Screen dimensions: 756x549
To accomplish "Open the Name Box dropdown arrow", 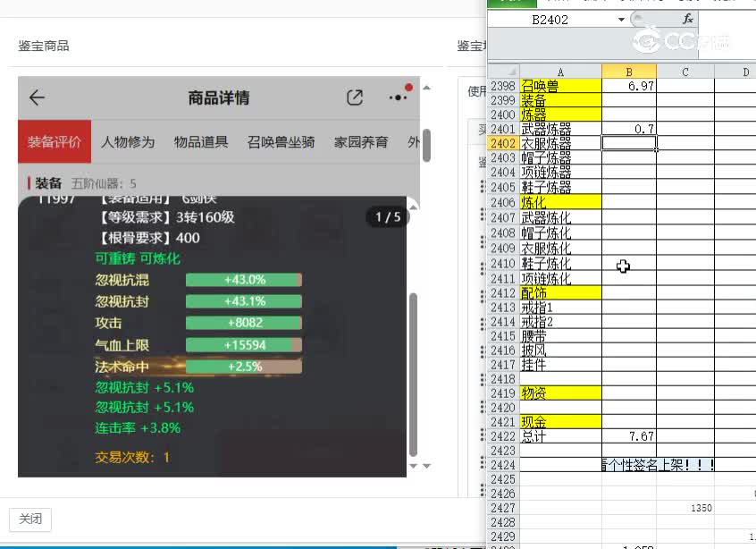I will pyautogui.click(x=620, y=18).
